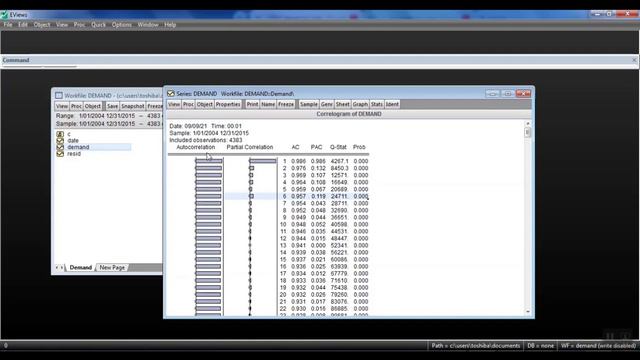Screen dimensions: 640x360
Task: Click PAC value 0.000 at lag 13
Action: click(x=318, y=245)
